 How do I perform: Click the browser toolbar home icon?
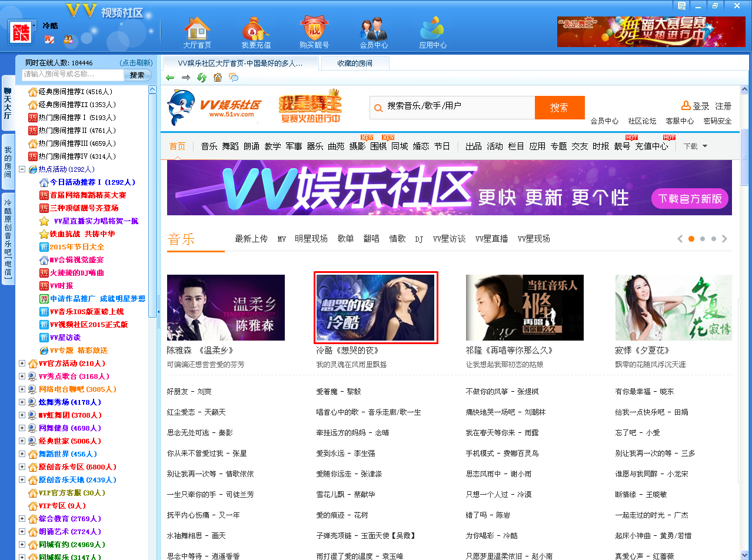[218, 78]
